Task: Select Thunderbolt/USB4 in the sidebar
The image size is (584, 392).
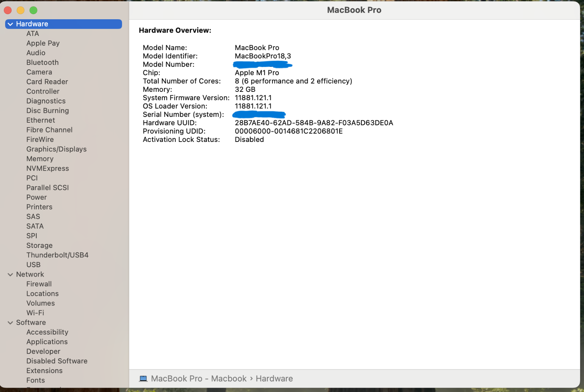Action: tap(57, 255)
